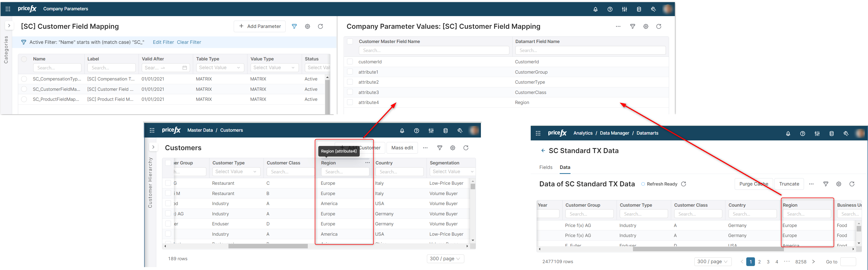Go back using arrow beside SC Standard TX Data
Image resolution: width=868 pixels, height=270 pixels.
coord(543,150)
